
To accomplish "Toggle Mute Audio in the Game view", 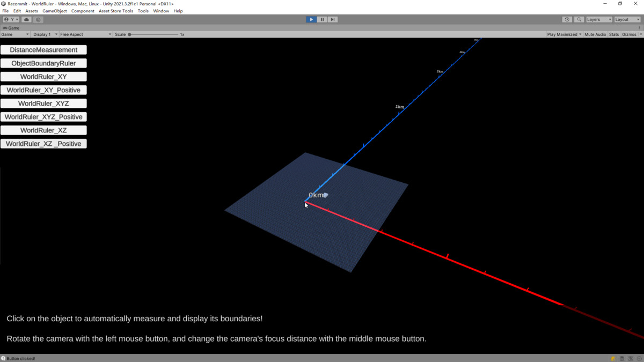I will (x=595, y=34).
